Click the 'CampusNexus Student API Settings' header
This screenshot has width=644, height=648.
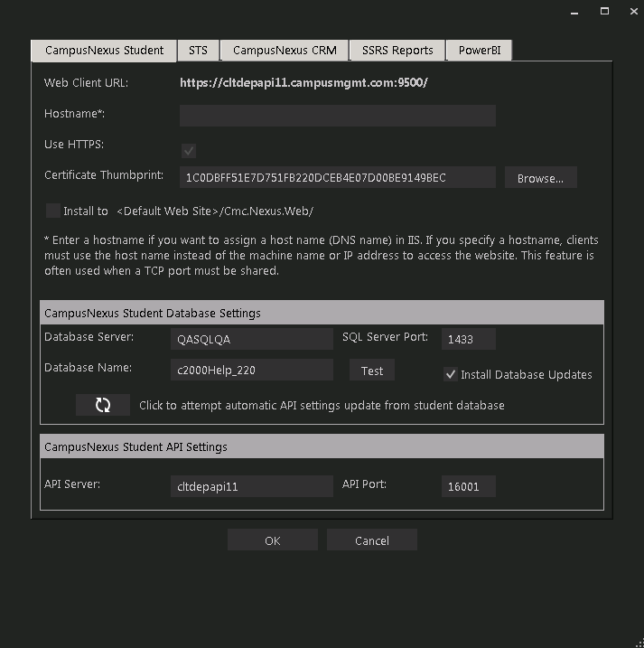[322, 446]
